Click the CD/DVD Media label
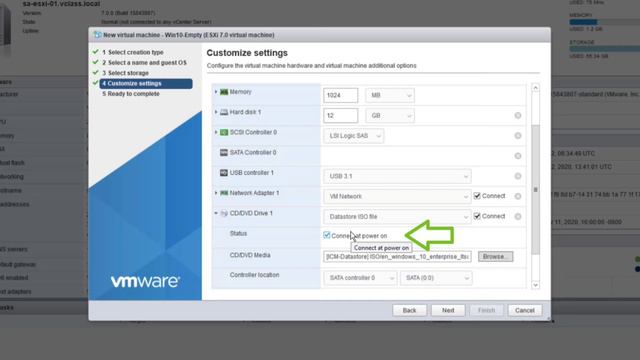 click(x=250, y=255)
